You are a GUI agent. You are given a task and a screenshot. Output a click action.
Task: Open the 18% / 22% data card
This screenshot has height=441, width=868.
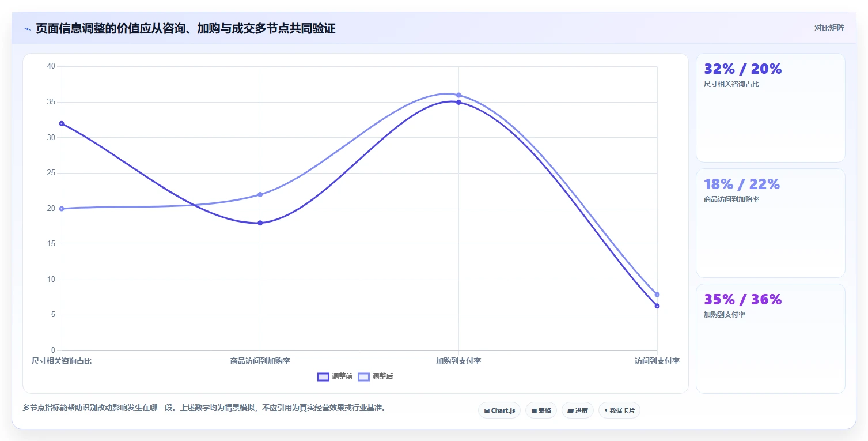coord(771,223)
